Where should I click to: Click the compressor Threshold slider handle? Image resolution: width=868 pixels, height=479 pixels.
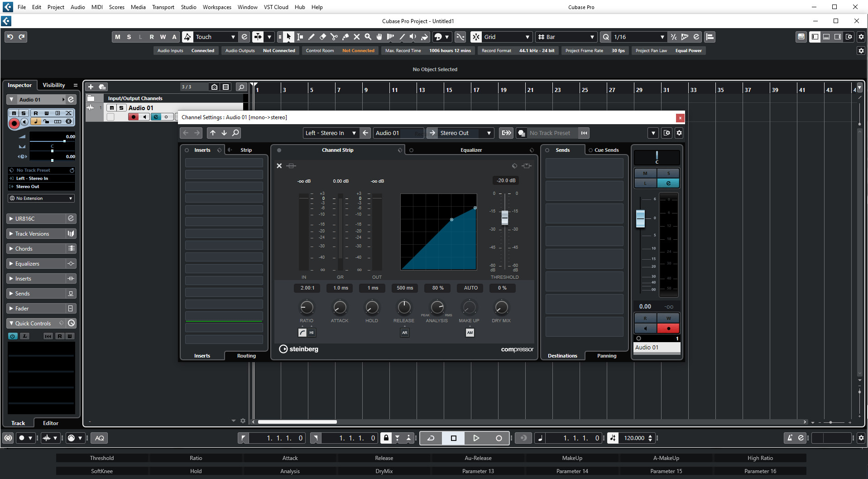click(x=505, y=218)
